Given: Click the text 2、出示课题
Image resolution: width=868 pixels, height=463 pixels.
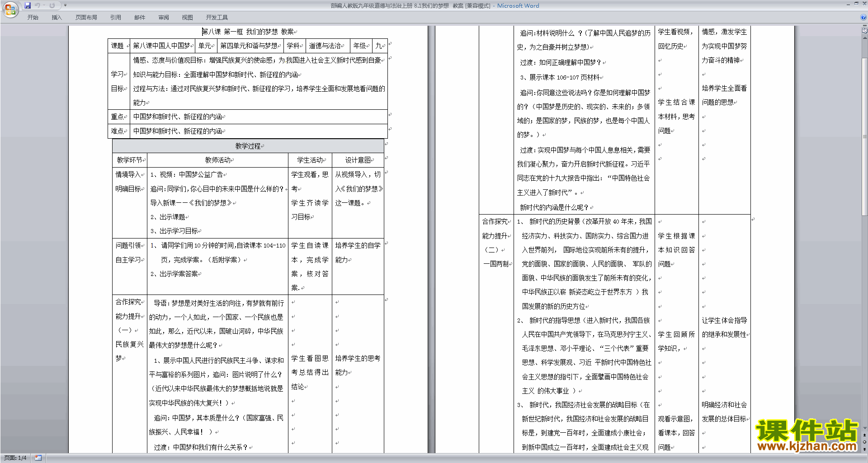Looking at the screenshot, I should pyautogui.click(x=168, y=217).
